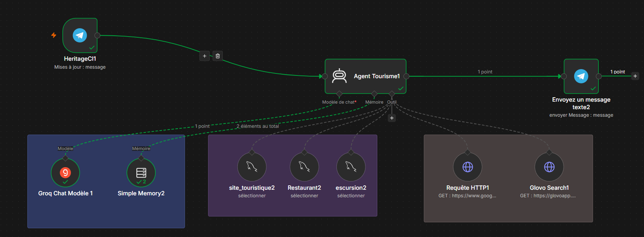The image size is (644, 237).
Task: Select the site_touristique2 MySQL node
Action: pyautogui.click(x=252, y=167)
